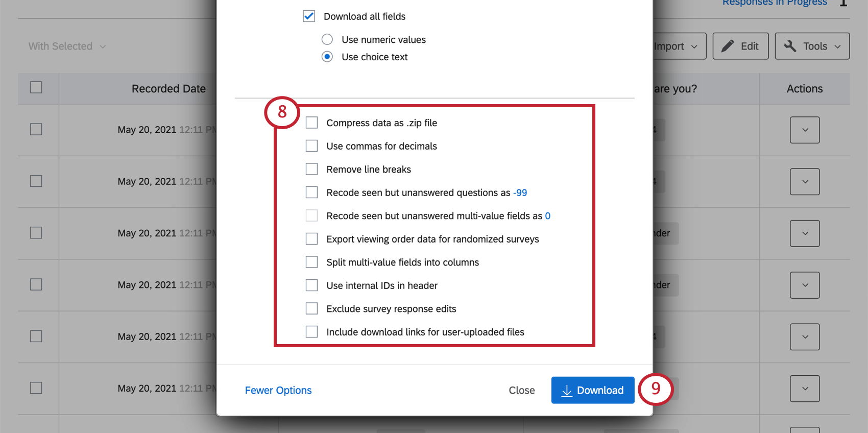The image size is (868, 433).
Task: Open Responses in Progress link
Action: pos(775,3)
